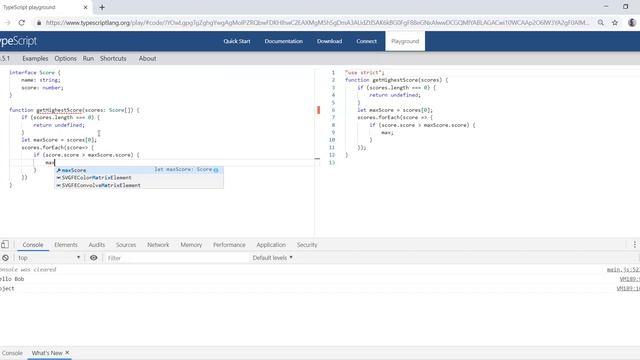This screenshot has height=360, width=640.
Task: Select the drawer Console tab
Action: 12,353
